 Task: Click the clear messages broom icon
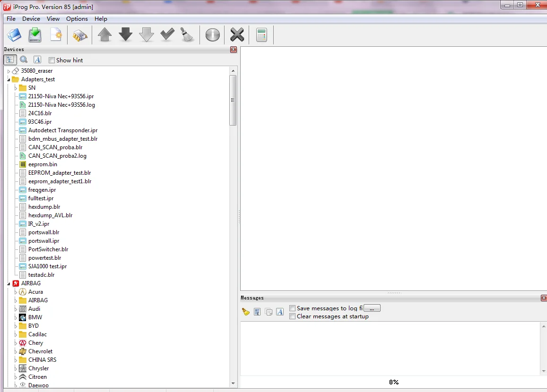click(245, 312)
